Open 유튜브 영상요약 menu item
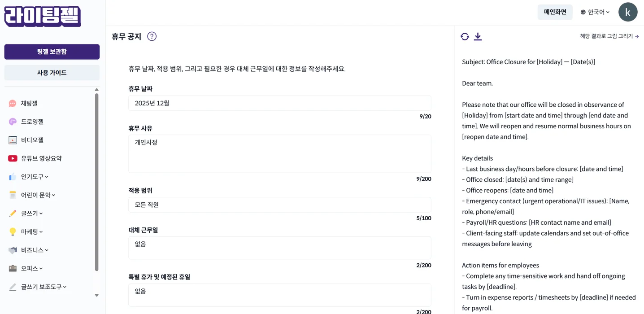Image resolution: width=644 pixels, height=314 pixels. (x=41, y=158)
